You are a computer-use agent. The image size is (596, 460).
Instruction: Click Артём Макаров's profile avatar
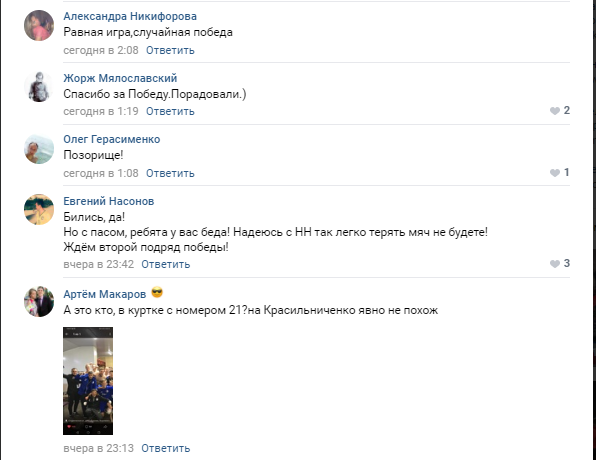pyautogui.click(x=39, y=301)
